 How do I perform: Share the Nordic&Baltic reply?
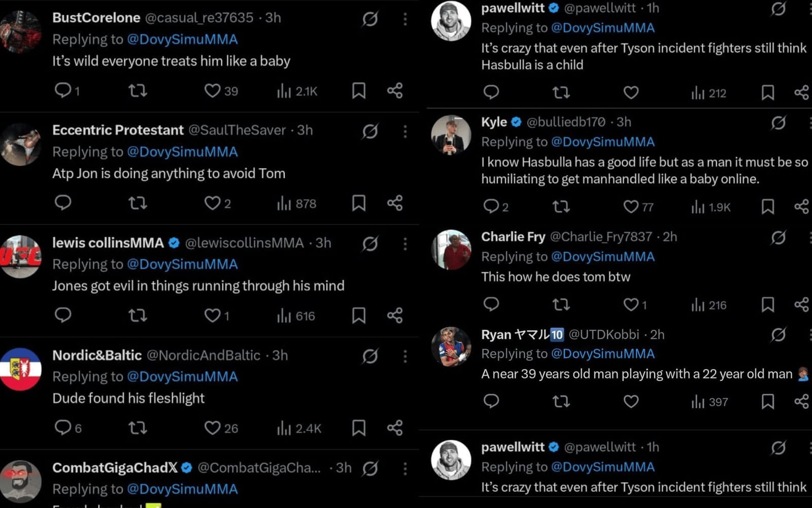(395, 428)
